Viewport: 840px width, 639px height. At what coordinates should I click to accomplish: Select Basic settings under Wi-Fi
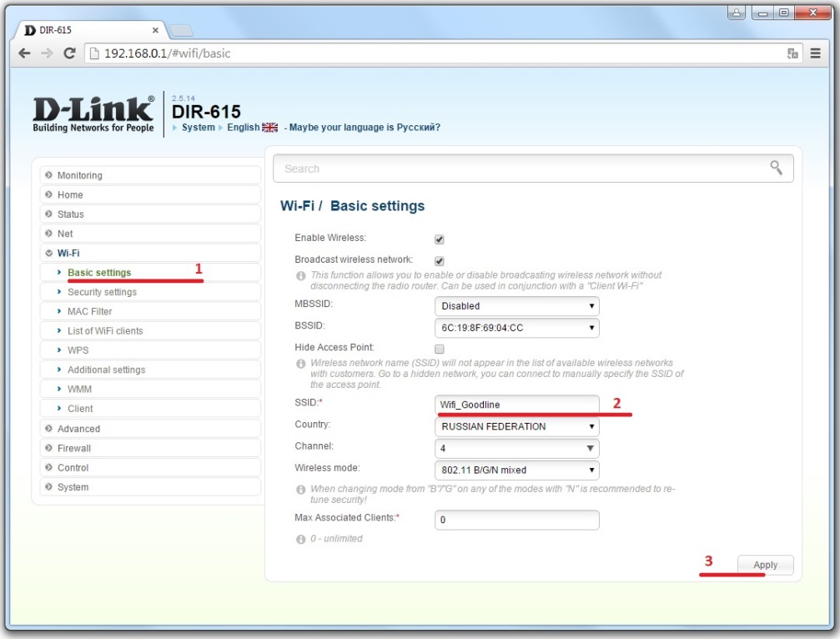150,272
